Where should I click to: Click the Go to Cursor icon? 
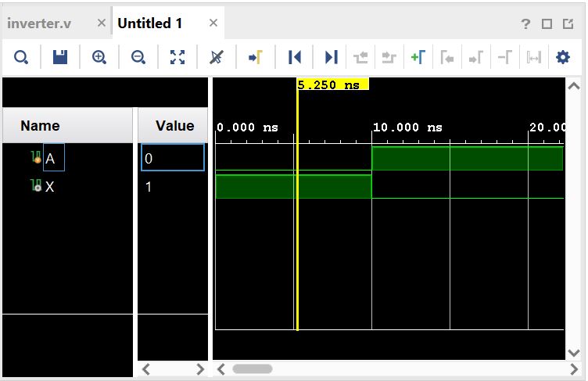click(256, 57)
